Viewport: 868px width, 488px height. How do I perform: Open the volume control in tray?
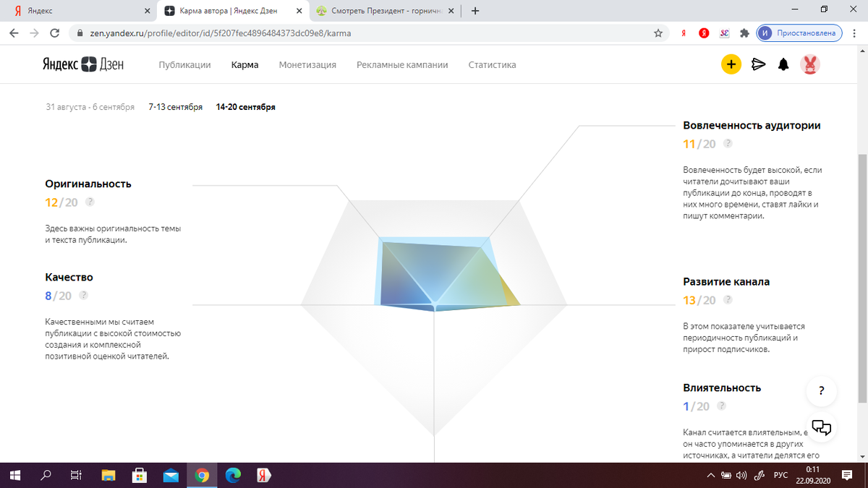point(741,475)
